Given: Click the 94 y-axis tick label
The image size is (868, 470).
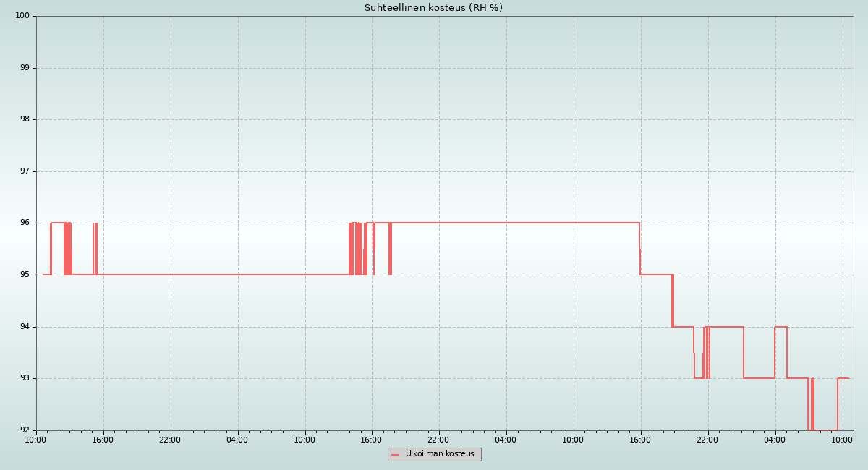Looking at the screenshot, I should point(25,327).
